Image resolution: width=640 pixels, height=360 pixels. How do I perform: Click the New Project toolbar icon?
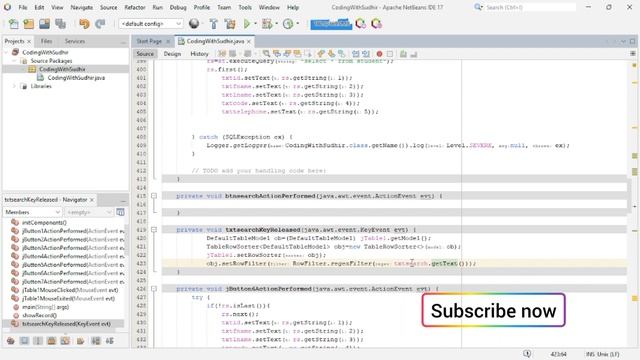[29, 24]
